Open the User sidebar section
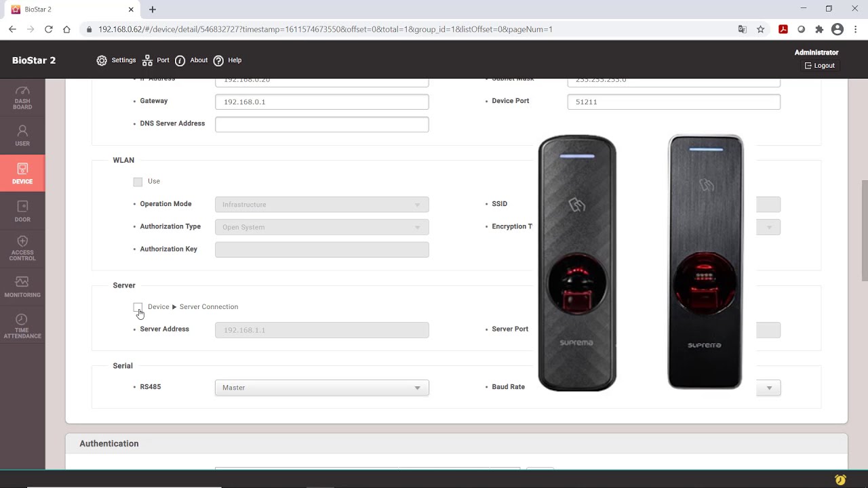 [x=22, y=136]
